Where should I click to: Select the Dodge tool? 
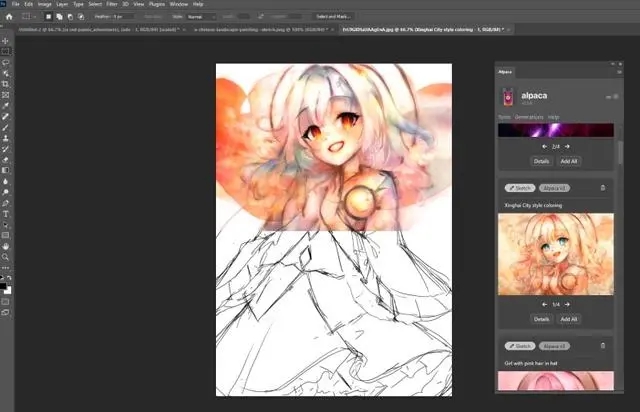(x=5, y=192)
